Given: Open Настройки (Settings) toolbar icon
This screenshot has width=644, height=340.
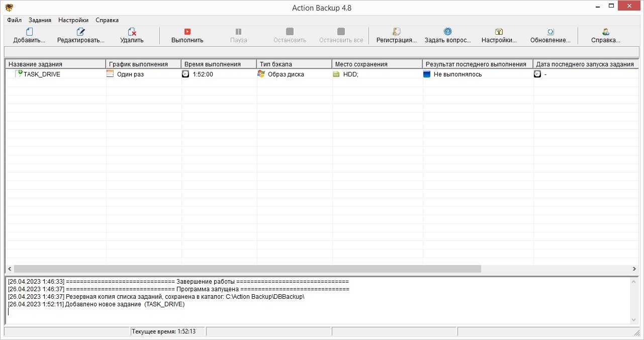Looking at the screenshot, I should tap(499, 32).
